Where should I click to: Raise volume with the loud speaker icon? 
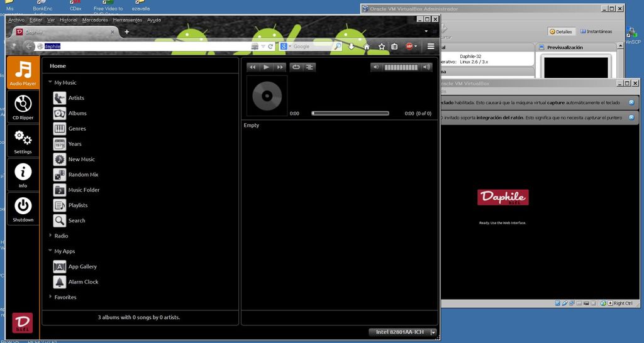[427, 67]
